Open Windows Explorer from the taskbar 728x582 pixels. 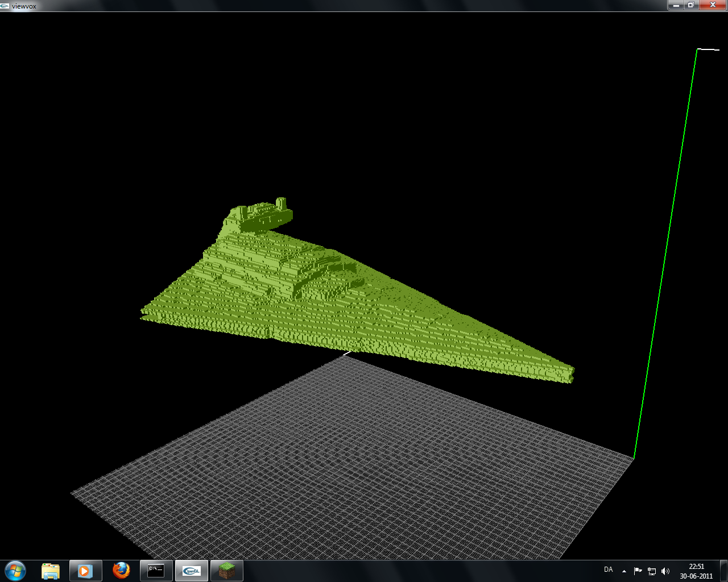(x=51, y=570)
